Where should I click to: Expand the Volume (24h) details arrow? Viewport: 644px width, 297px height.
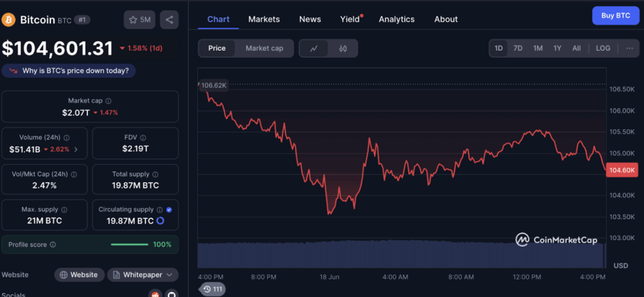[76, 149]
